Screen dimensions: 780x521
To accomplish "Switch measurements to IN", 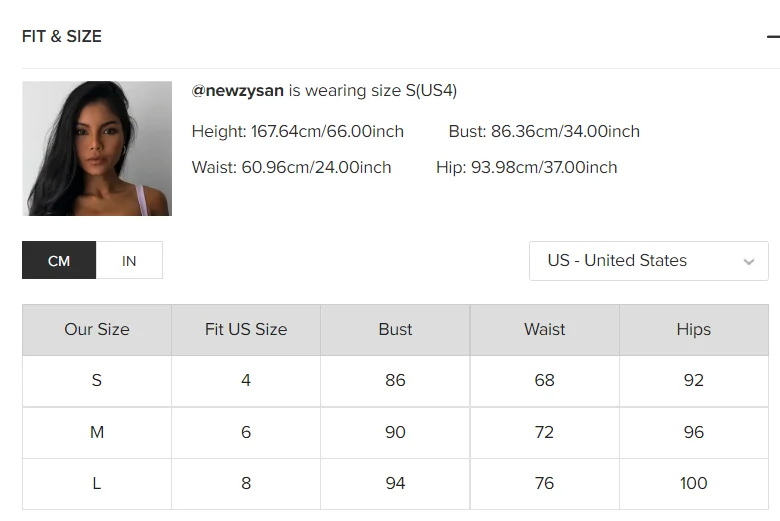I will point(129,261).
